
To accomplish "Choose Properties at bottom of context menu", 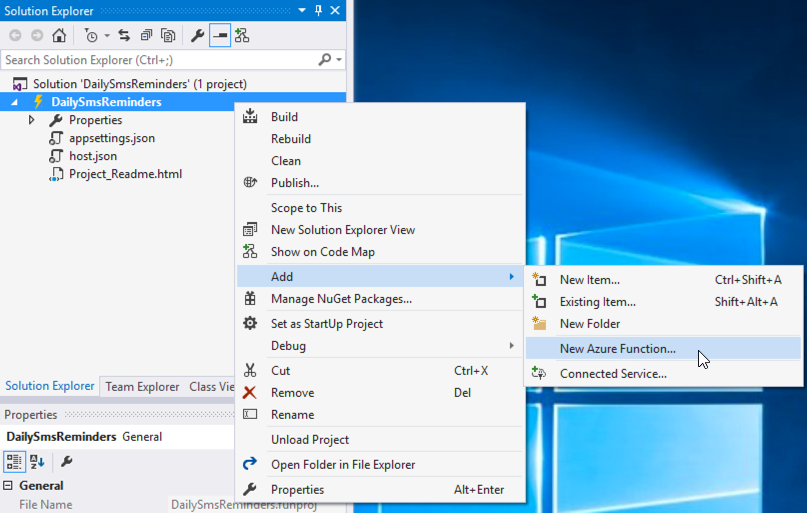I will pyautogui.click(x=381, y=489).
